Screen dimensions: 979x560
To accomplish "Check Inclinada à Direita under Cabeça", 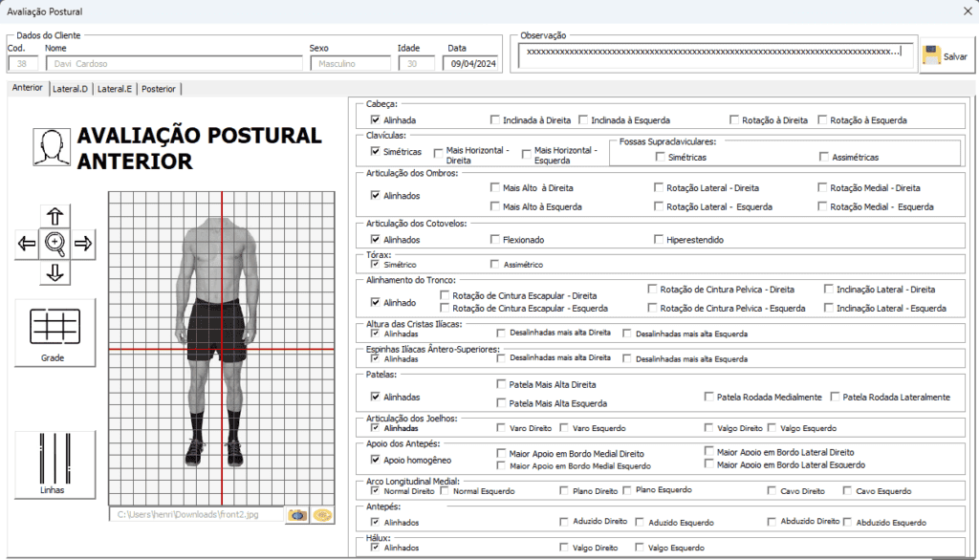I will pos(495,119).
